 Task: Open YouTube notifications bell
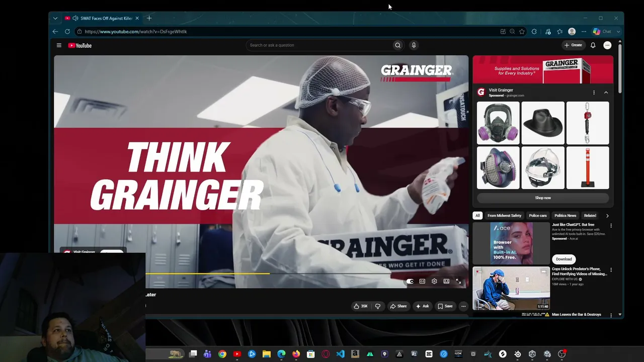click(593, 45)
